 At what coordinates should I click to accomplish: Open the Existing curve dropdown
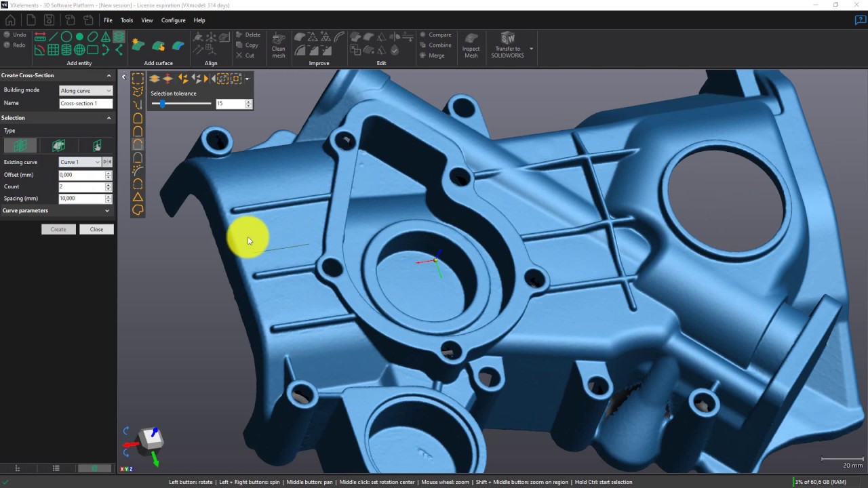click(x=80, y=162)
